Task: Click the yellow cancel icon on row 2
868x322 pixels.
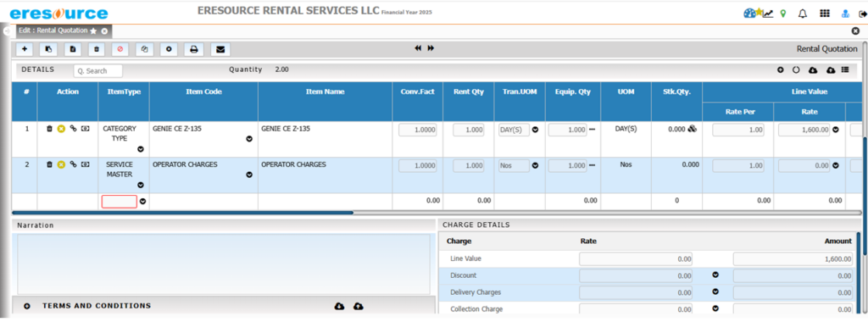Action: click(61, 164)
